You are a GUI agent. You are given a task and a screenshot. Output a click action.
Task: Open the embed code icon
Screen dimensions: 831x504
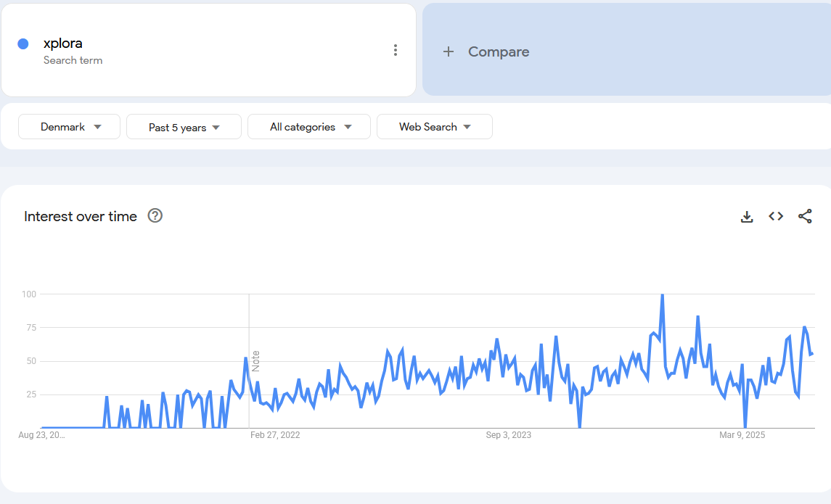point(776,216)
